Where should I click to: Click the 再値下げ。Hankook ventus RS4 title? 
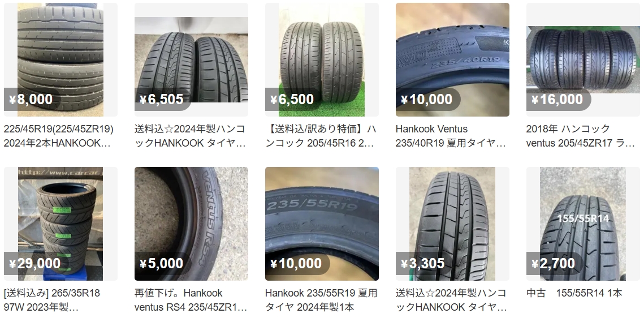[191, 300]
